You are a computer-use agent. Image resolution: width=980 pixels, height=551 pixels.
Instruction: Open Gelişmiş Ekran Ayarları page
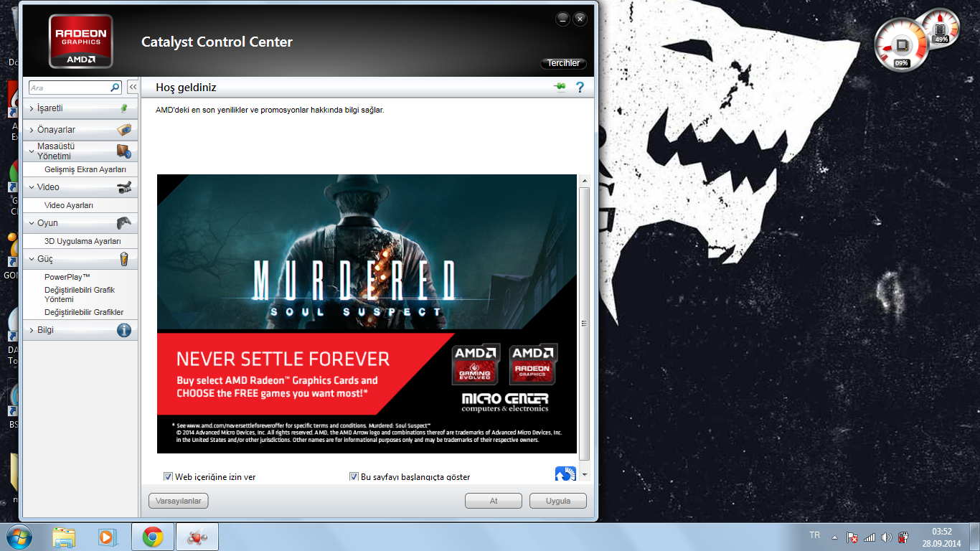click(x=85, y=169)
